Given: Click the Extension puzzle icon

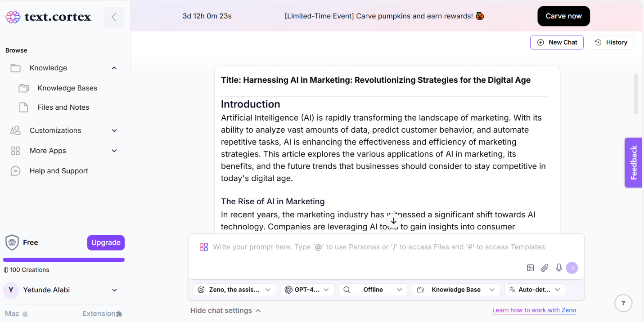Looking at the screenshot, I should pos(119,313).
